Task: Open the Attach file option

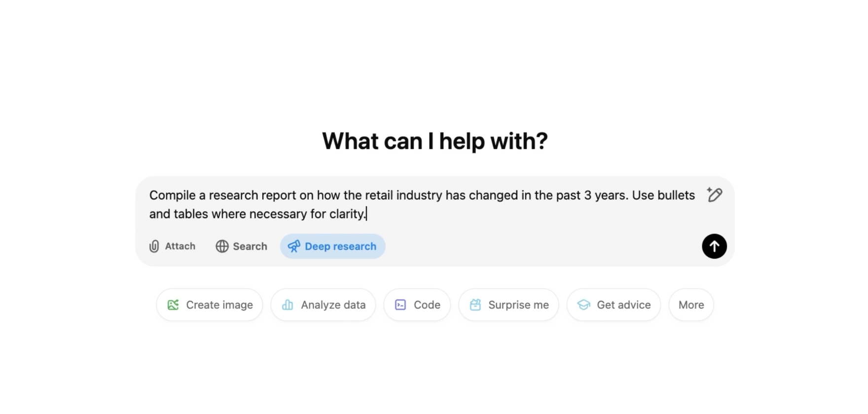Action: pos(172,246)
